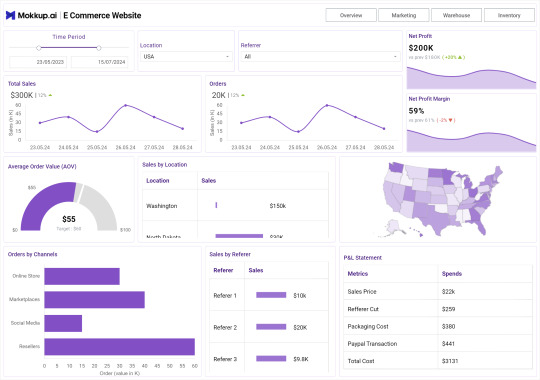Image resolution: width=540 pixels, height=380 pixels.
Task: Go to the Warehouse tab
Action: coord(456,15)
